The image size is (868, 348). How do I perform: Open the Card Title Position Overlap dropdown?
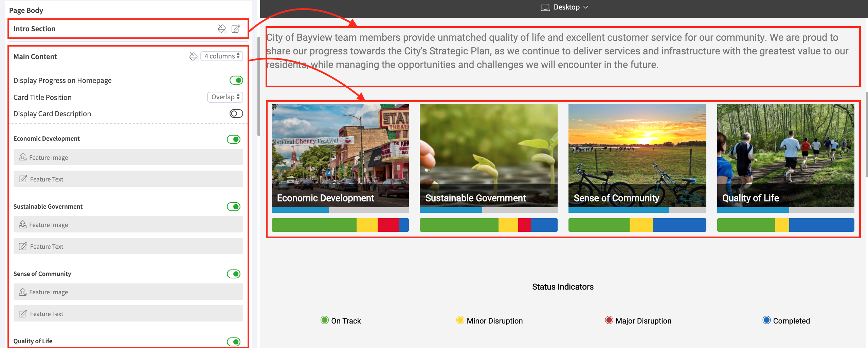(x=225, y=97)
